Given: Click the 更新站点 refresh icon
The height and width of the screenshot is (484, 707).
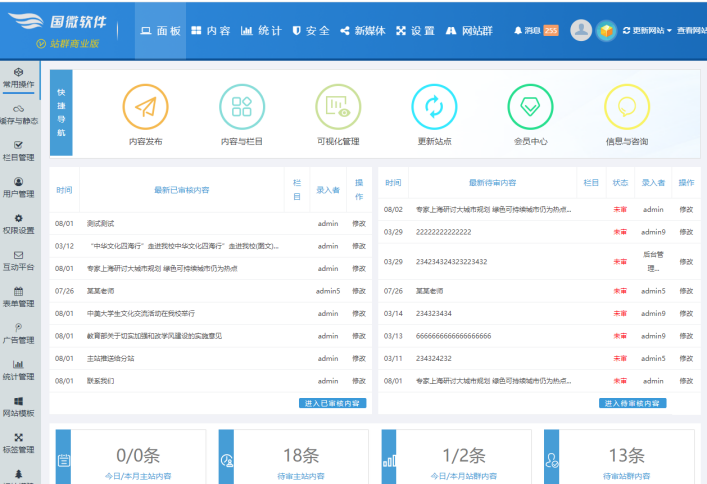Looking at the screenshot, I should [x=434, y=108].
